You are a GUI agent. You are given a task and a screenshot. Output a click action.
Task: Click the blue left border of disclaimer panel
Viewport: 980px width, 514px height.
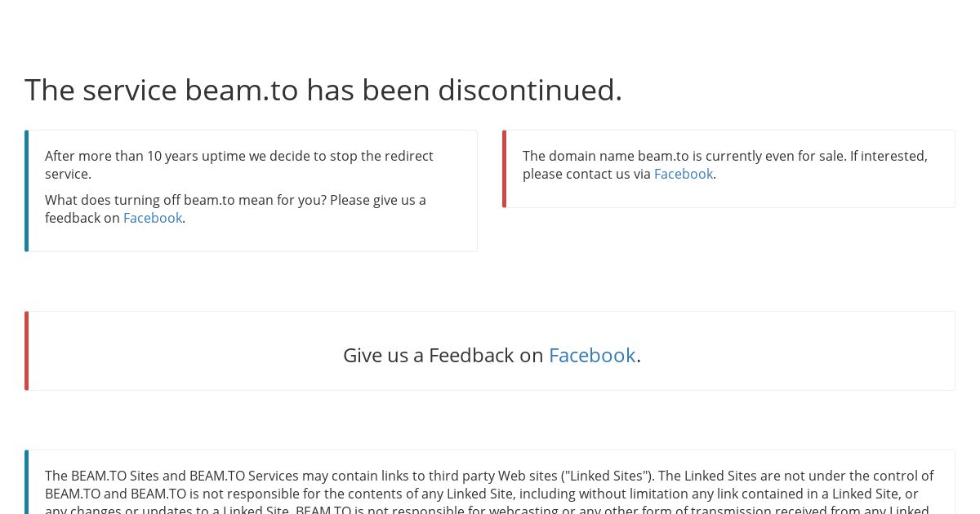click(26, 481)
